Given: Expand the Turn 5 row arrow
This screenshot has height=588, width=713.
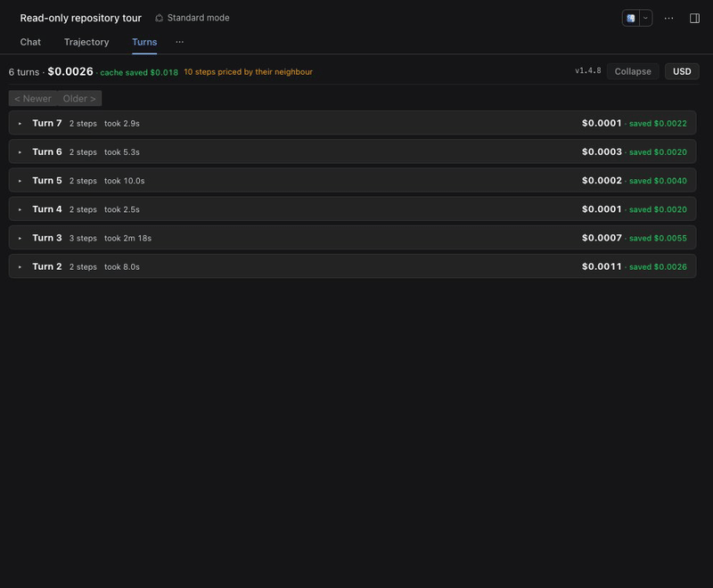Looking at the screenshot, I should (x=20, y=181).
